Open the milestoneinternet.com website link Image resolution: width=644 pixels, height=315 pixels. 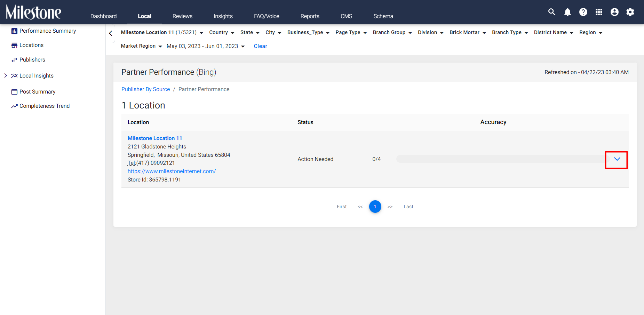coord(172,171)
